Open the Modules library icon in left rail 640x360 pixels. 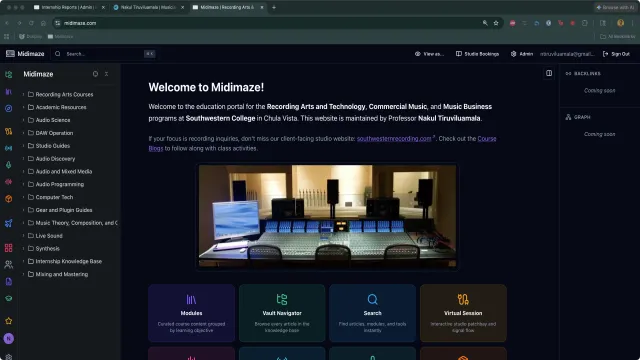pyautogui.click(x=9, y=92)
